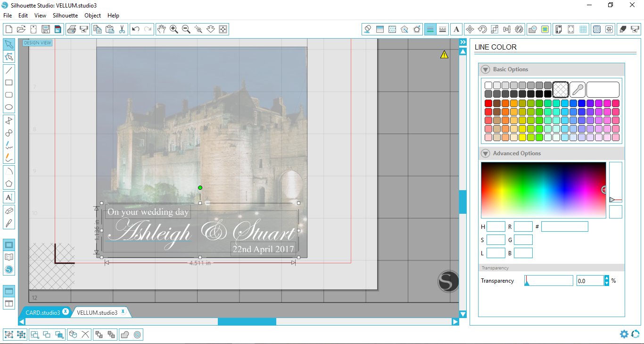Open the Fill Color paint bucket panel

point(368,29)
